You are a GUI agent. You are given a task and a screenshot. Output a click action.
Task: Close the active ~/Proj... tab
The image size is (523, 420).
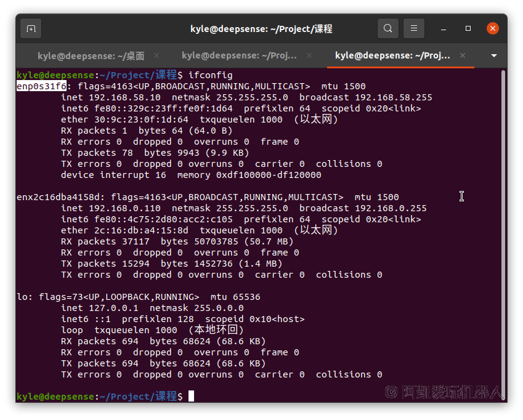pos(463,55)
